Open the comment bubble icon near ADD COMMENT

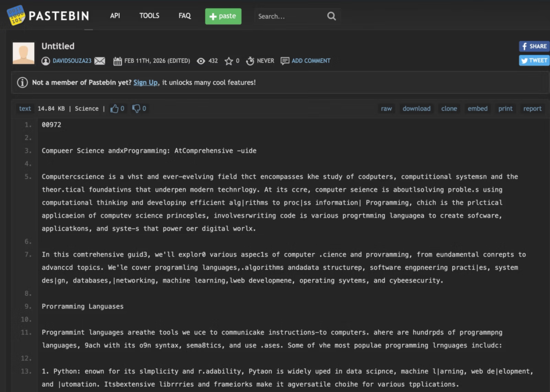coord(285,61)
